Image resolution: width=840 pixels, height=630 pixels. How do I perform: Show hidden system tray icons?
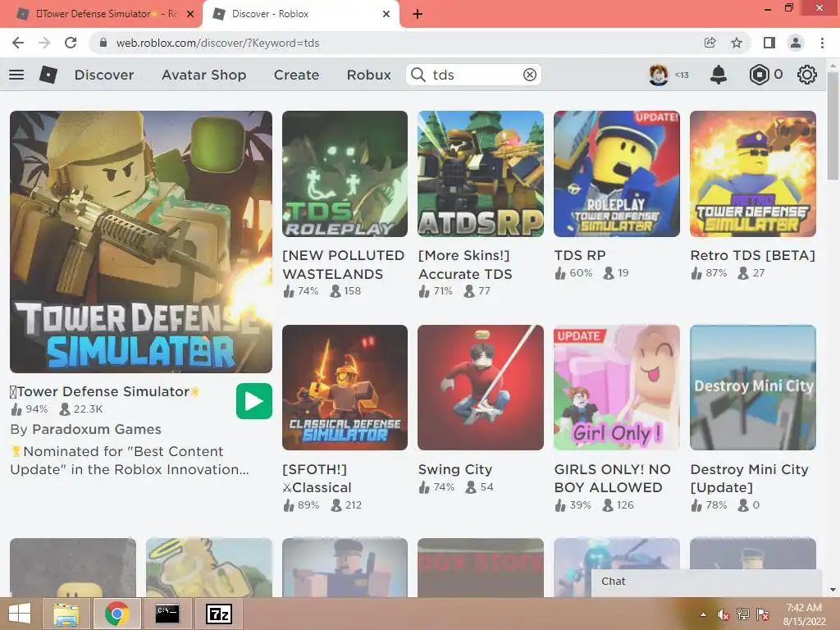pyautogui.click(x=703, y=614)
